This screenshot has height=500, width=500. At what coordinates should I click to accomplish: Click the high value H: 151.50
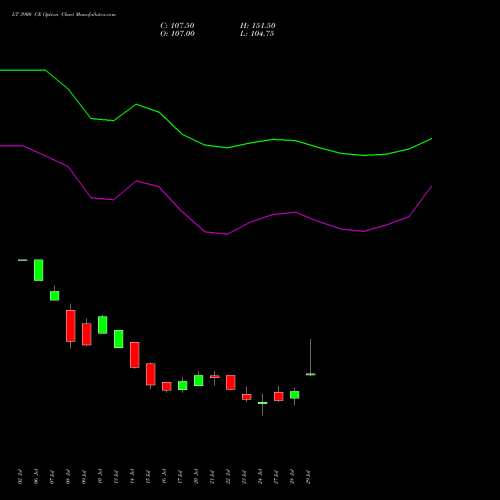point(258,26)
